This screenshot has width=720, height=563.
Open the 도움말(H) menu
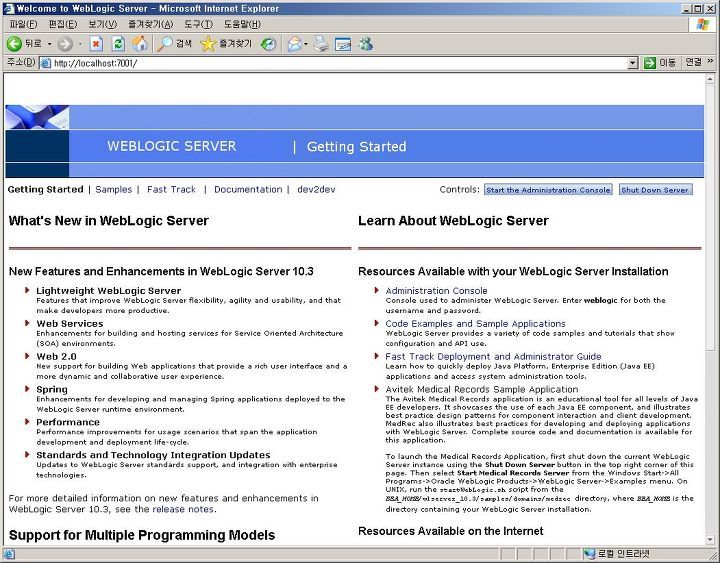(x=242, y=24)
